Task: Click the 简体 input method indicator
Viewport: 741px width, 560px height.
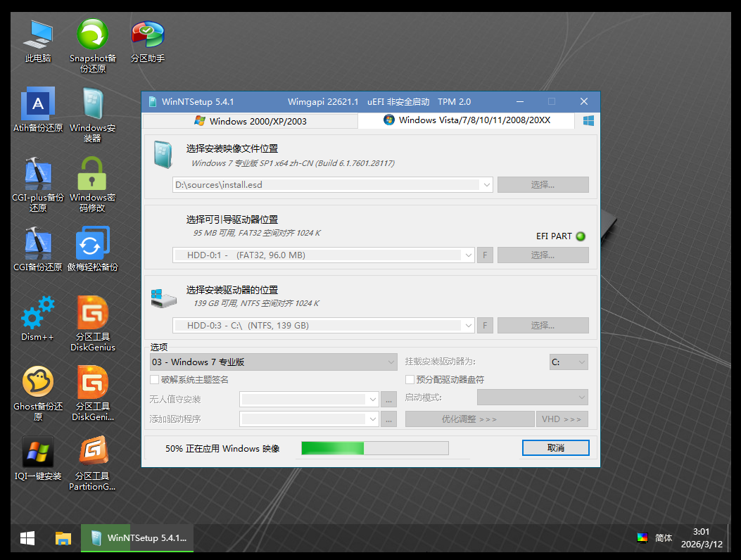Action: [x=664, y=537]
